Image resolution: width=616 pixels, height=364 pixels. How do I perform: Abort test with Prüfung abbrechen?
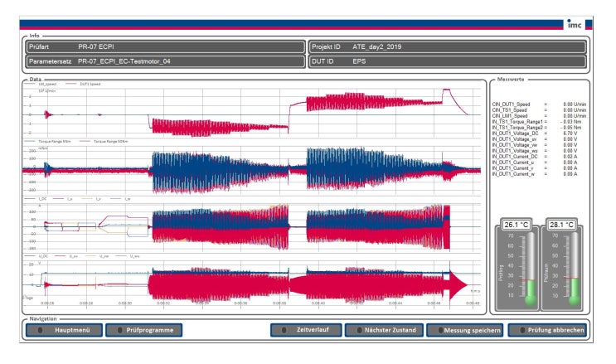tap(548, 330)
